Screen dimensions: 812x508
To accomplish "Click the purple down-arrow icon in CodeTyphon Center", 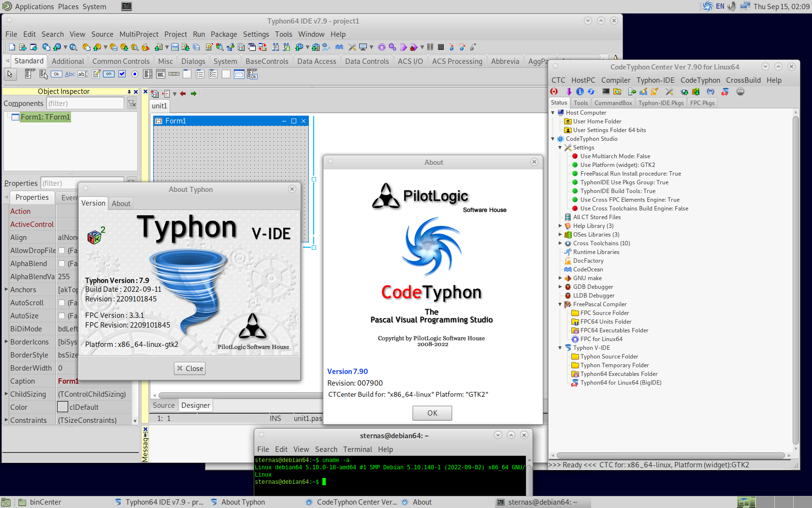I will click(568, 91).
